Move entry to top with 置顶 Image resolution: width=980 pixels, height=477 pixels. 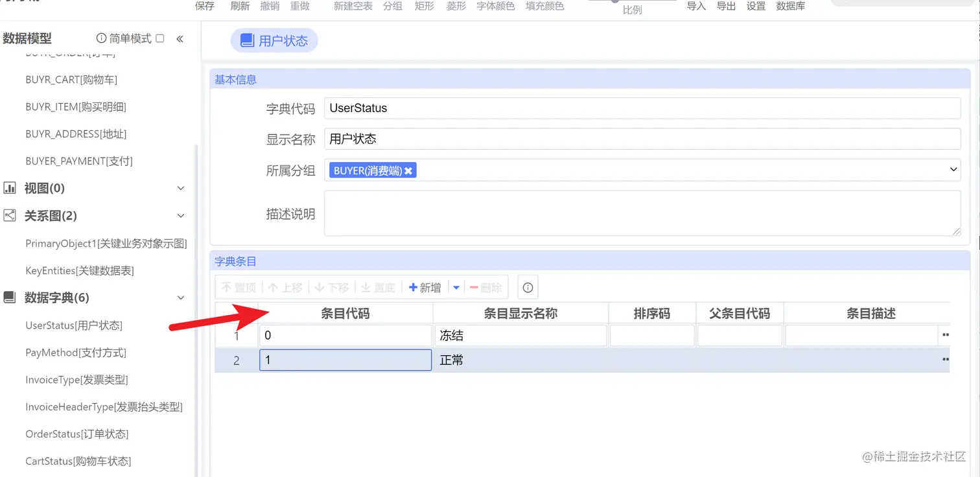[x=239, y=288]
